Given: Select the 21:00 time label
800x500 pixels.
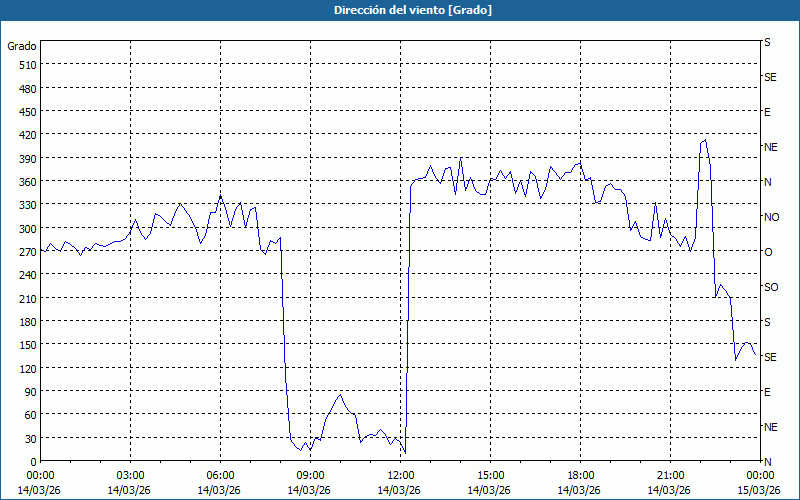Looking at the screenshot, I should [670, 475].
